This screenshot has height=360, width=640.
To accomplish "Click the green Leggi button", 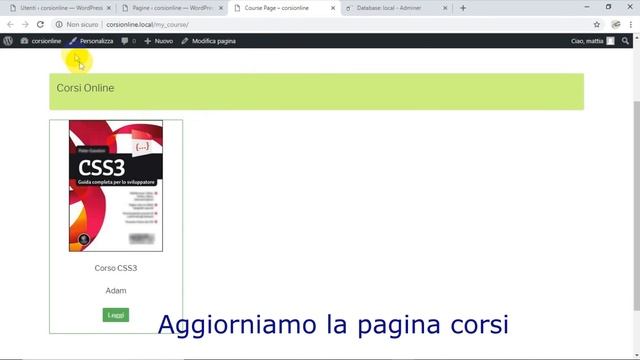I will pyautogui.click(x=116, y=315).
